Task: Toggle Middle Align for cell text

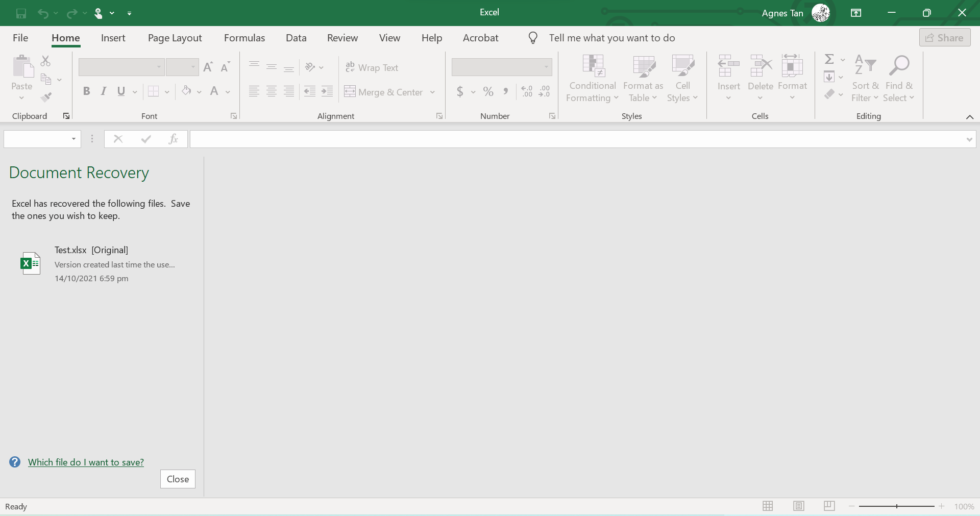Action: [272, 67]
